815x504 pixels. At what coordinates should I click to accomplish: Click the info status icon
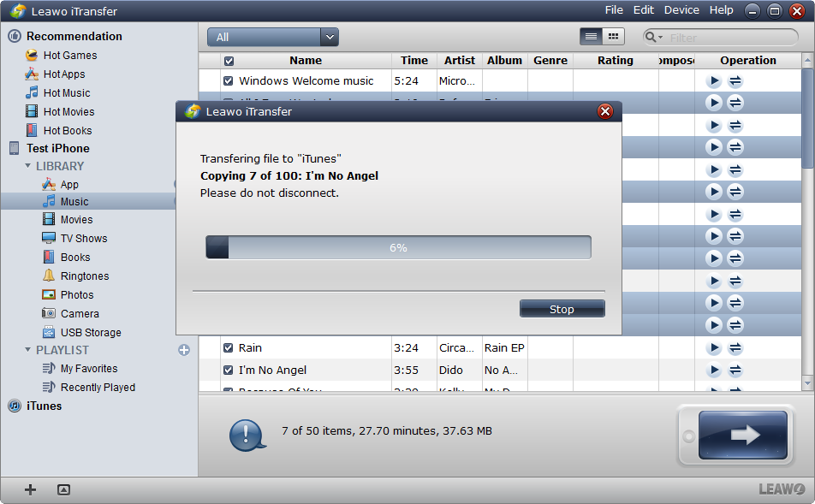point(247,436)
